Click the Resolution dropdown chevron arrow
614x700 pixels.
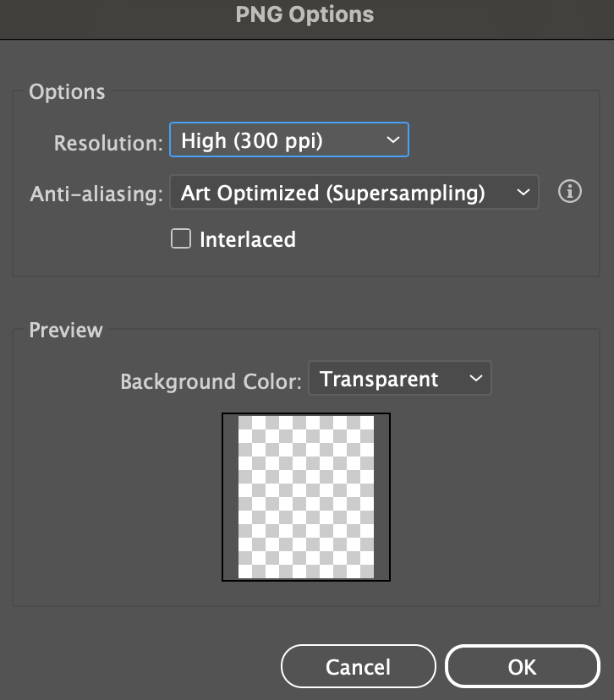tap(392, 140)
